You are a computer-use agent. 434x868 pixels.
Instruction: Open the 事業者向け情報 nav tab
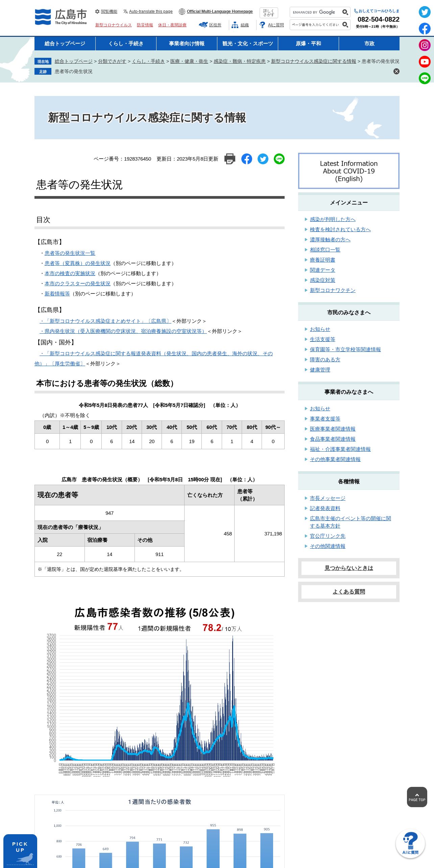point(187,44)
